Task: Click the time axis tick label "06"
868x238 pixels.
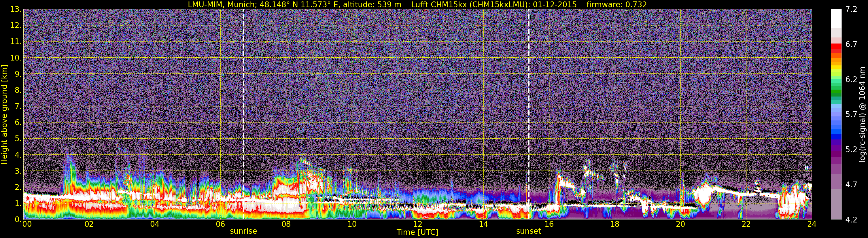Action: [x=220, y=224]
